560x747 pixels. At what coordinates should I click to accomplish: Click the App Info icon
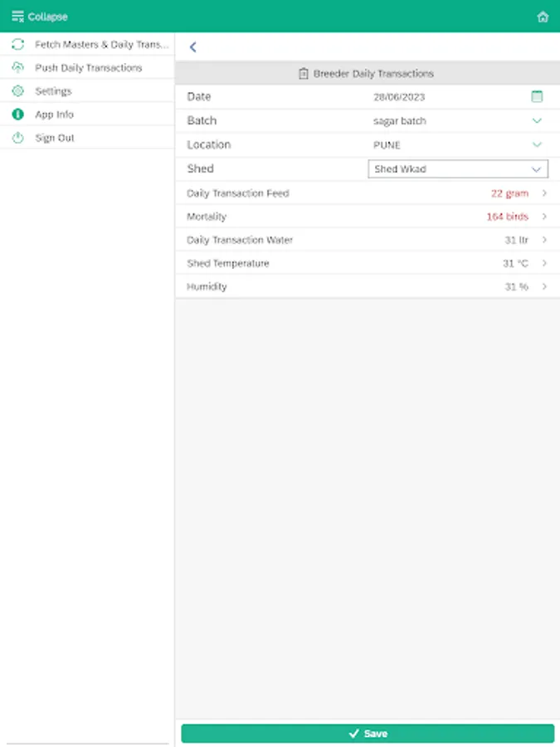coord(17,115)
